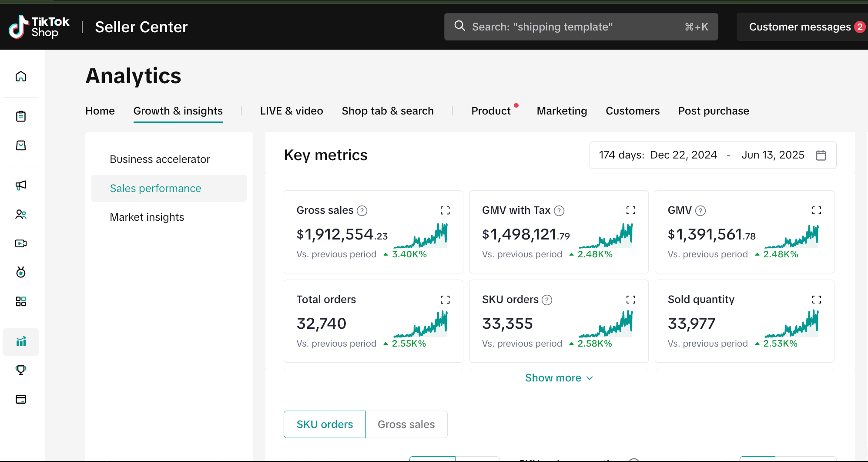Switch to the Post purchase tab
868x462 pixels.
[714, 111]
